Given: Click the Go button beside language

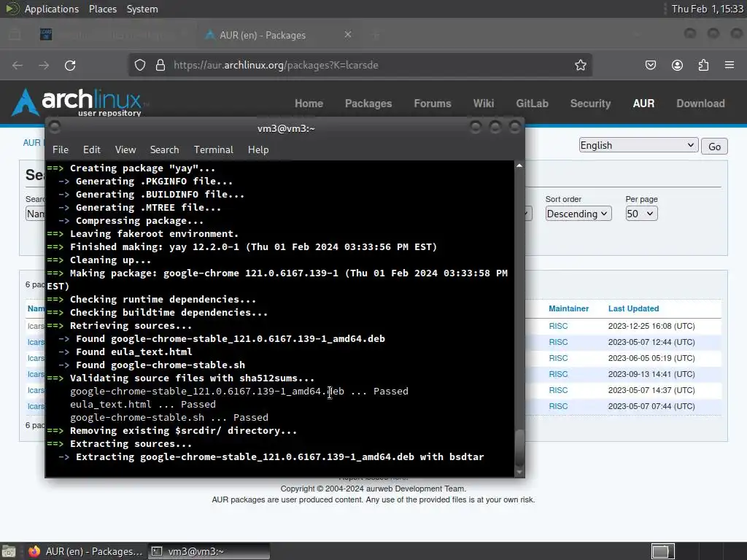Looking at the screenshot, I should pos(714,146).
